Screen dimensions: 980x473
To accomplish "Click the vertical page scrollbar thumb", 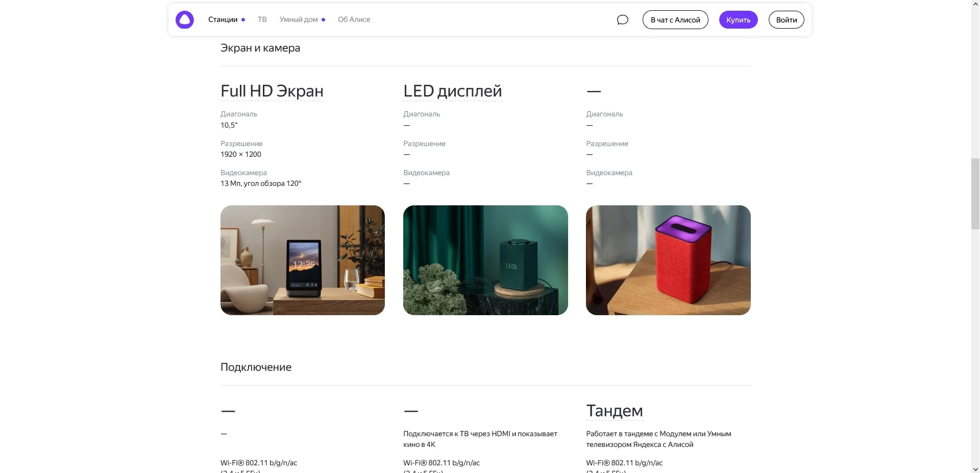I will pyautogui.click(x=975, y=194).
